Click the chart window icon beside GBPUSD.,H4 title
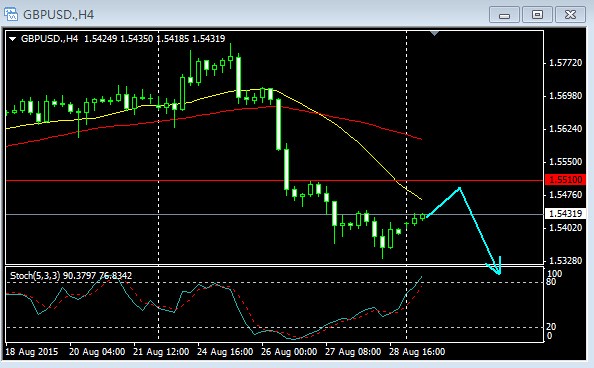 click(11, 14)
